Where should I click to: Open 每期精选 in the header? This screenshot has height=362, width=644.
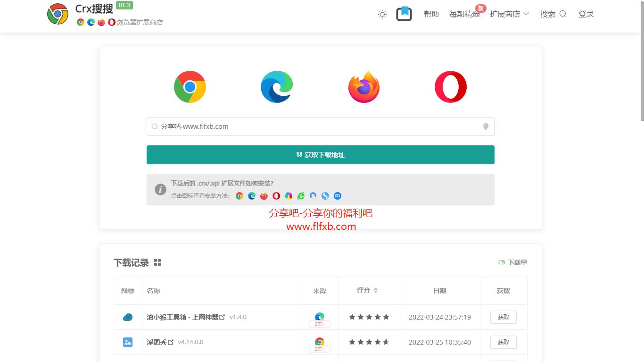[464, 14]
